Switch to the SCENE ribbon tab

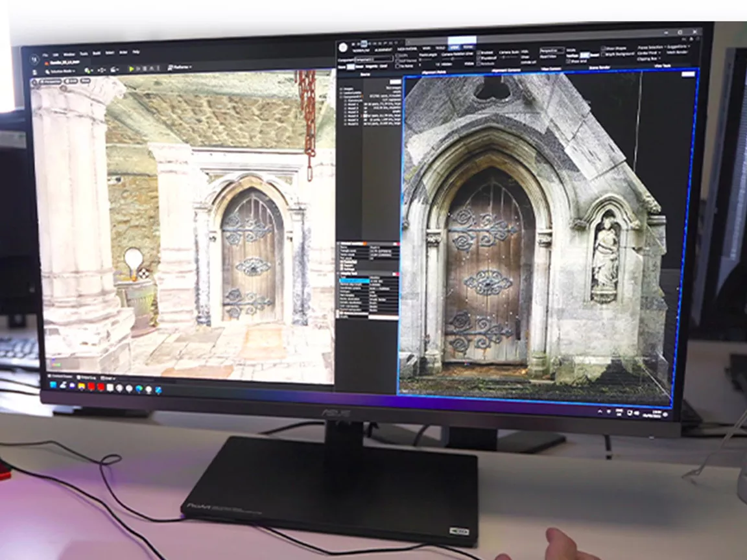point(469,47)
